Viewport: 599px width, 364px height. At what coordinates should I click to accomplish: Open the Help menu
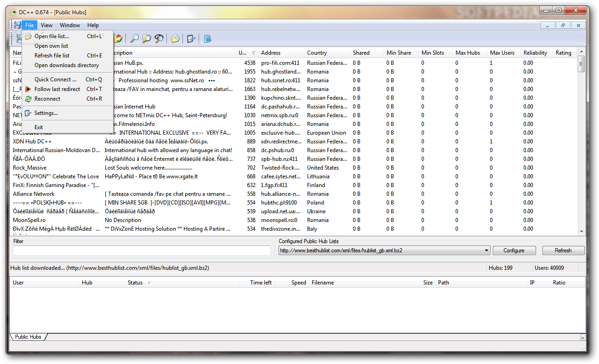click(x=93, y=25)
